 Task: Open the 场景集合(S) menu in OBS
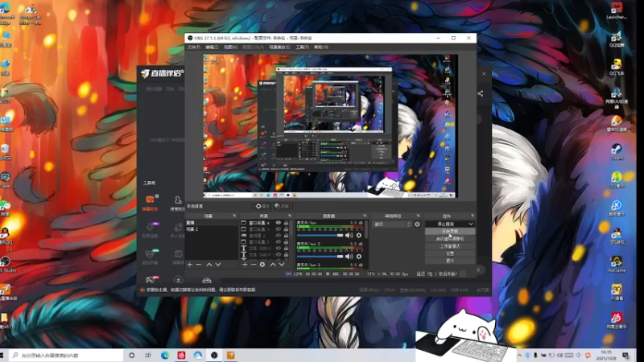pyautogui.click(x=279, y=47)
